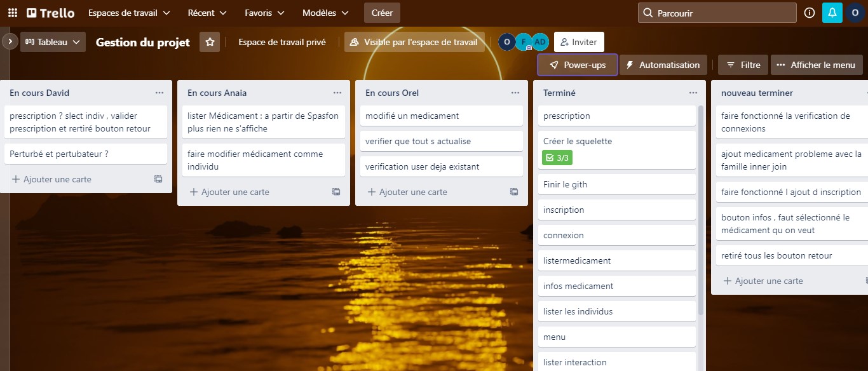Open 'Automatisation'
868x371 pixels.
coord(663,65)
